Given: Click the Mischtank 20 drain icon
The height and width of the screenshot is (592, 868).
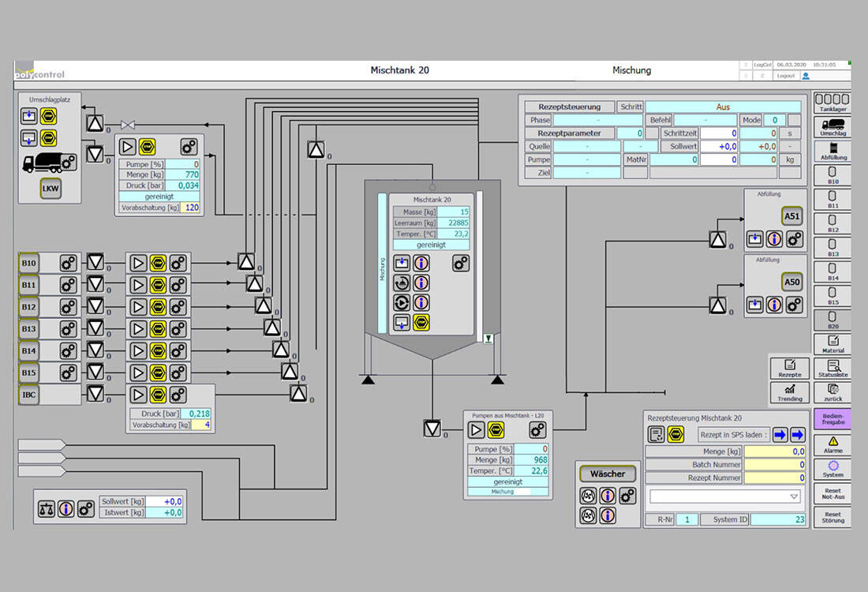Looking at the screenshot, I should (402, 322).
